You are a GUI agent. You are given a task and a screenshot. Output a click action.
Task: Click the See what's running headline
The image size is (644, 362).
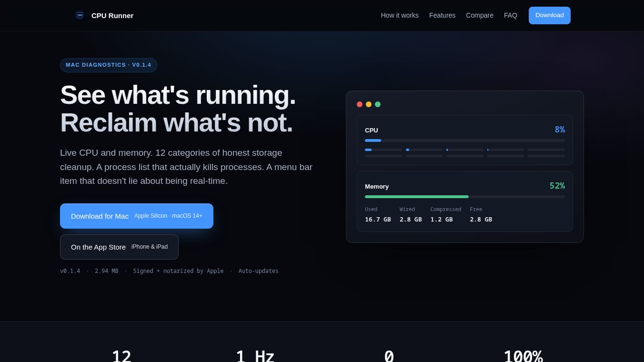tap(178, 95)
